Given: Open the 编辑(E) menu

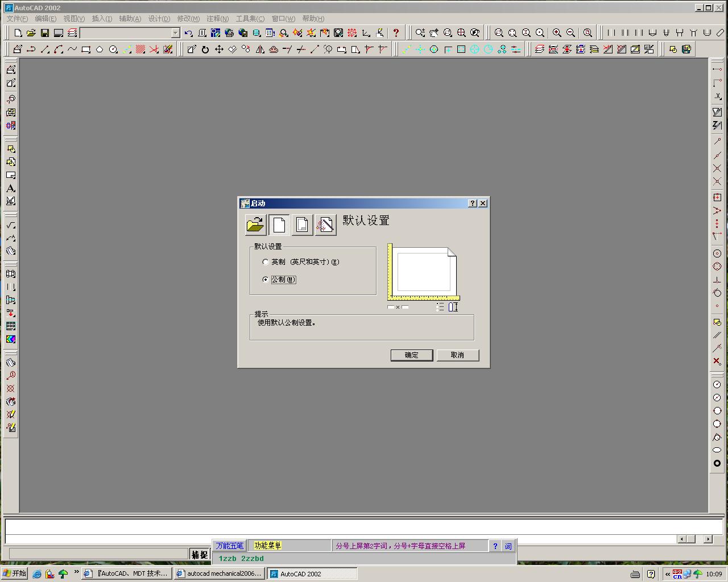Looking at the screenshot, I should pyautogui.click(x=45, y=19).
